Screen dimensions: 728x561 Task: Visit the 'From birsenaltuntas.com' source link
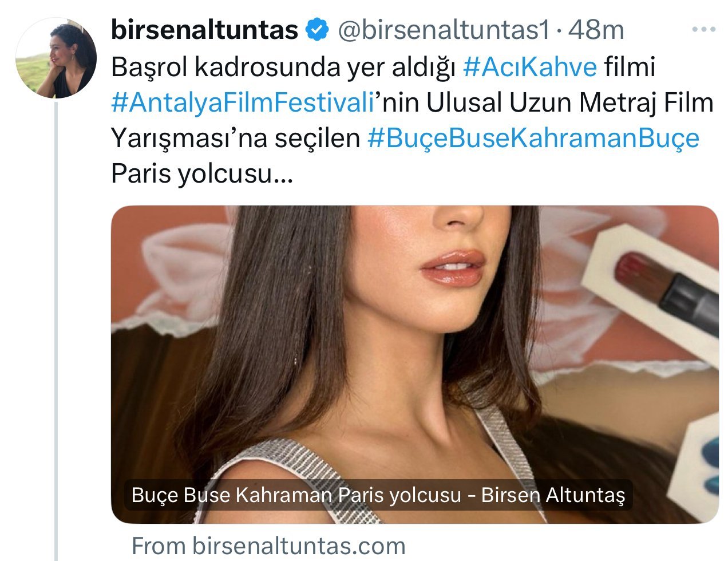pos(268,545)
